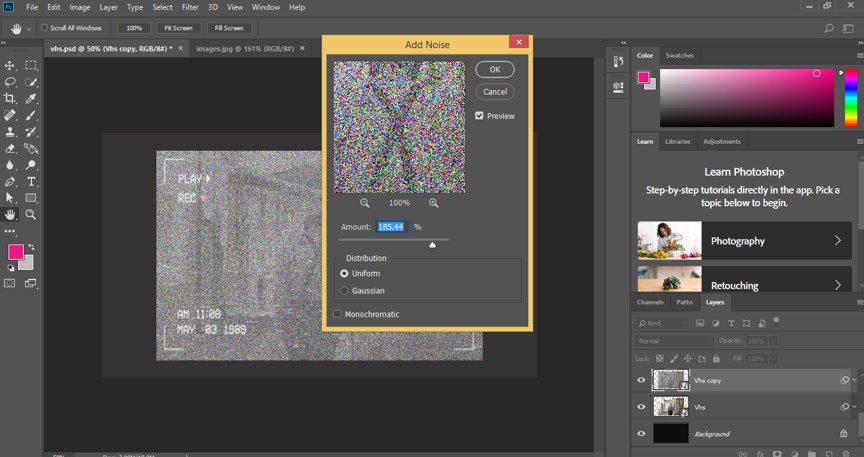Click the zoom-out magnifier under noise preview
This screenshot has width=864, height=457.
click(x=365, y=203)
